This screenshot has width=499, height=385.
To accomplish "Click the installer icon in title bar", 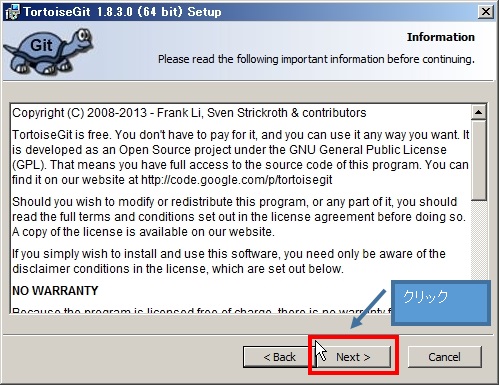I will click(x=13, y=12).
